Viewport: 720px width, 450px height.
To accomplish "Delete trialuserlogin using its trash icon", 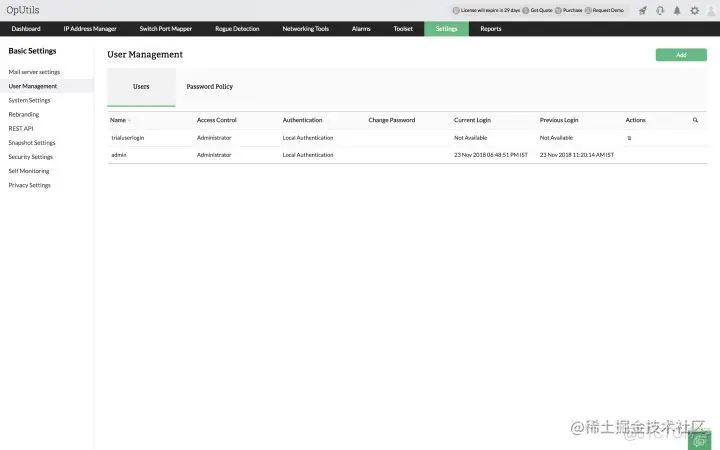I will pos(629,138).
